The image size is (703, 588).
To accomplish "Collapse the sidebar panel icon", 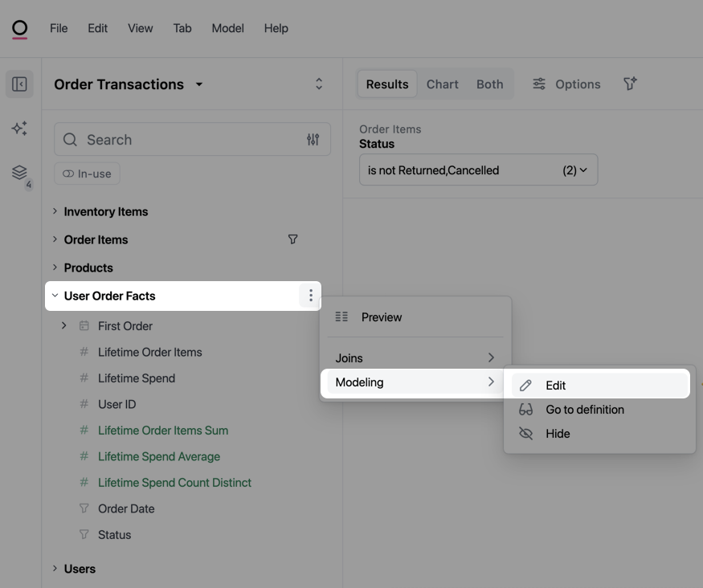I will pos(20,84).
